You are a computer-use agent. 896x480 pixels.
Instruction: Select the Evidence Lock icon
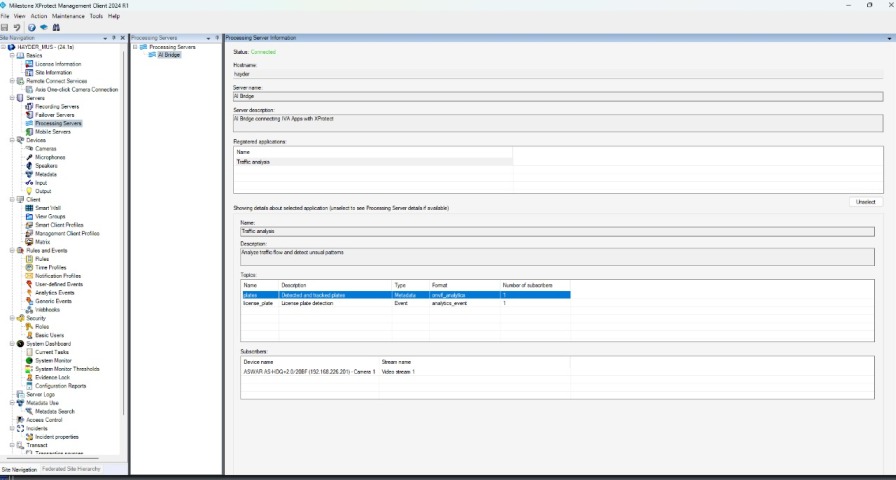(x=29, y=377)
